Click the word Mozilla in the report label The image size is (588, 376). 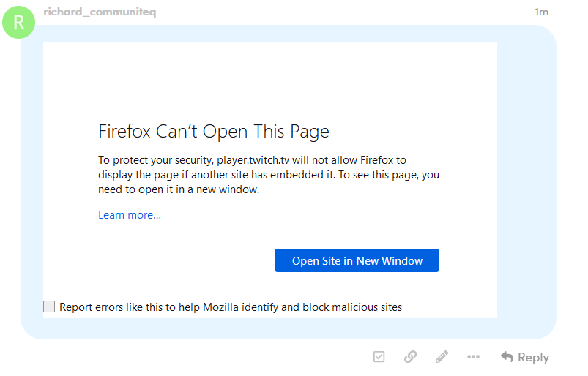click(x=220, y=307)
